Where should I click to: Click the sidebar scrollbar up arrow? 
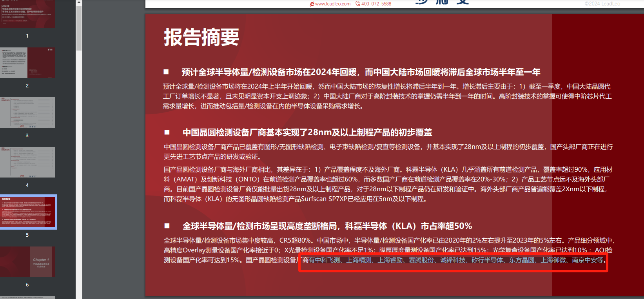click(79, 2)
